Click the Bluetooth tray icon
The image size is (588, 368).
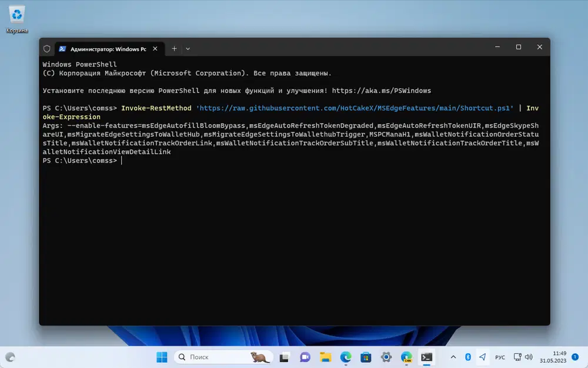point(467,357)
